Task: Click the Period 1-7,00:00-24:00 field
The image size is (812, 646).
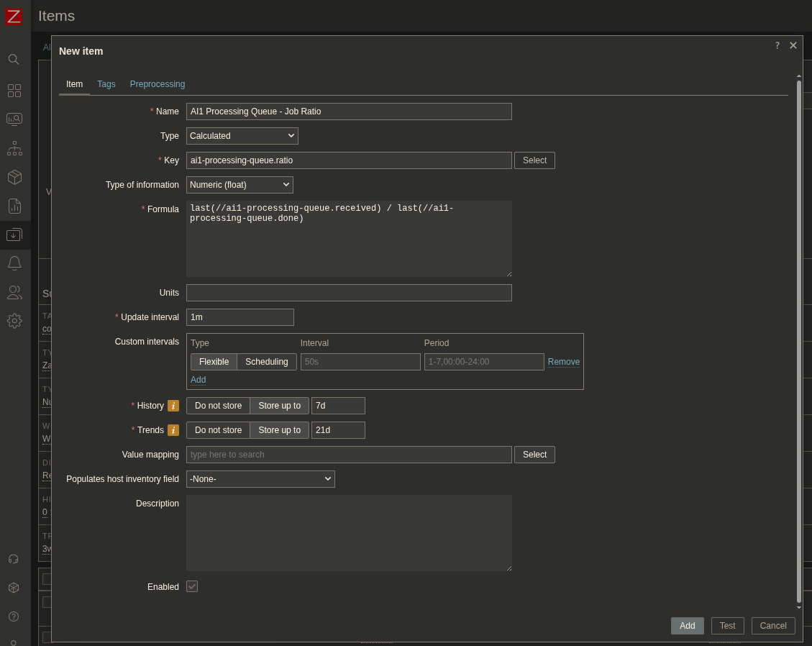Action: 484,362
